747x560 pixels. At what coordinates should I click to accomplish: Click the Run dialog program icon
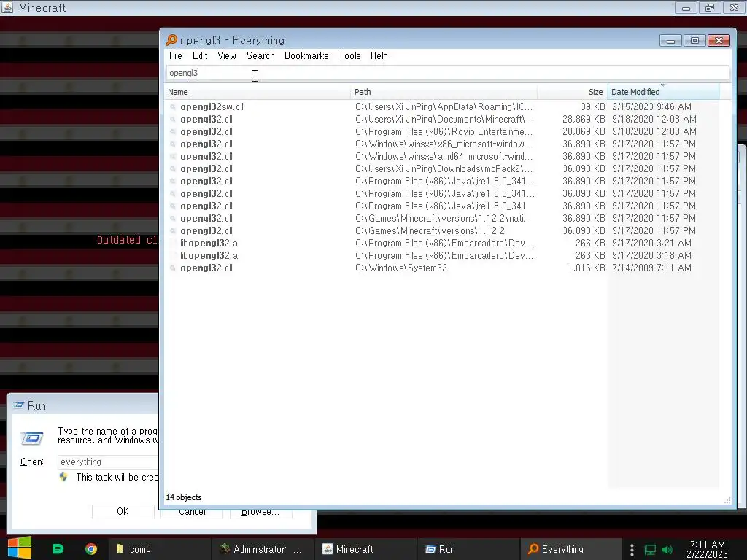tap(32, 437)
